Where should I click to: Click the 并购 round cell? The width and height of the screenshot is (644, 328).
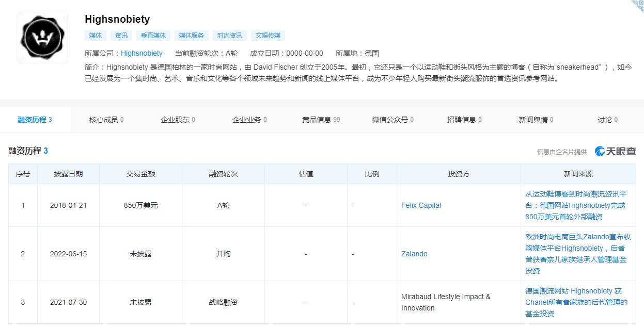(x=223, y=254)
